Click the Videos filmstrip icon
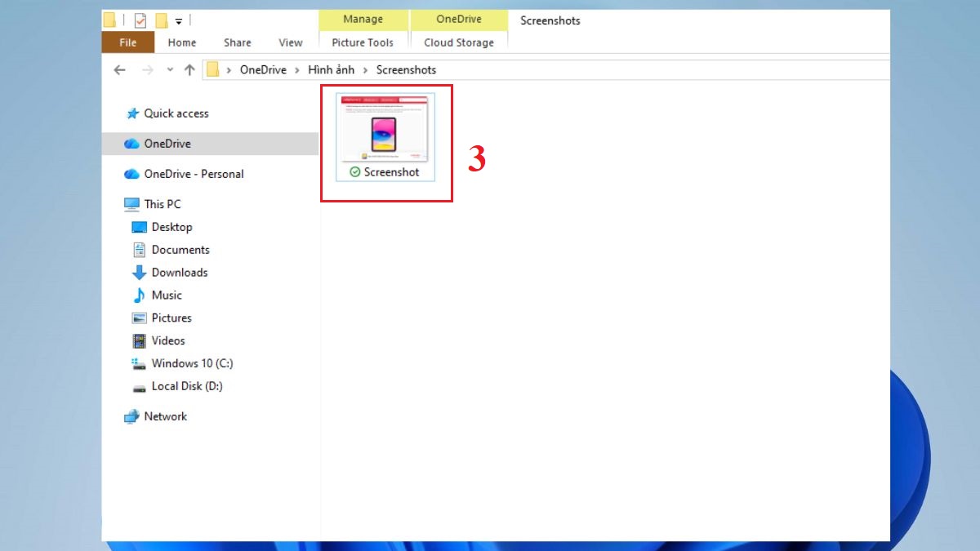This screenshot has height=551, width=980. click(x=139, y=340)
